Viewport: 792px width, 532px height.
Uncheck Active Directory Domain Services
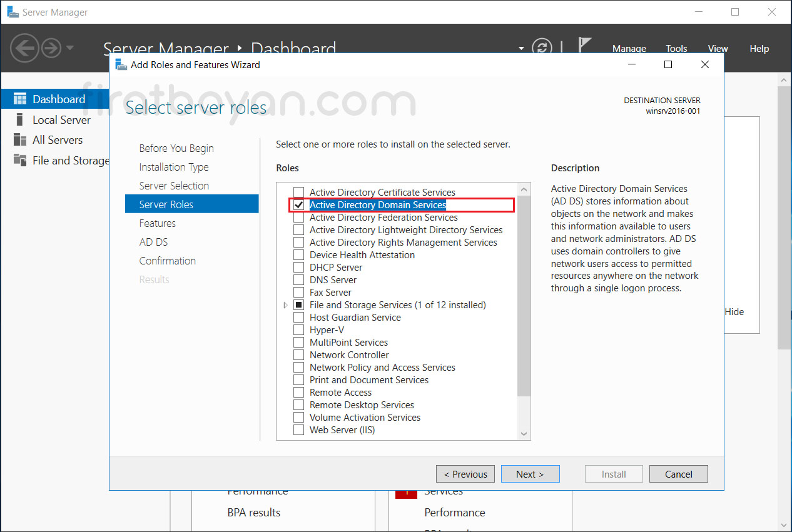pos(299,205)
